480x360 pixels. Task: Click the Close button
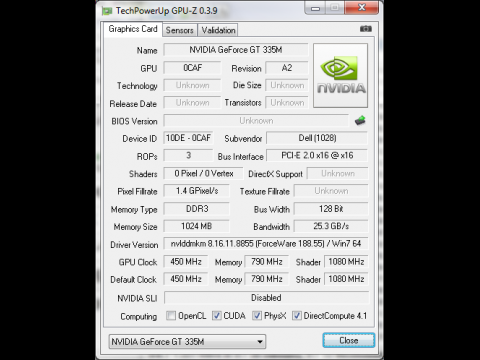click(349, 340)
